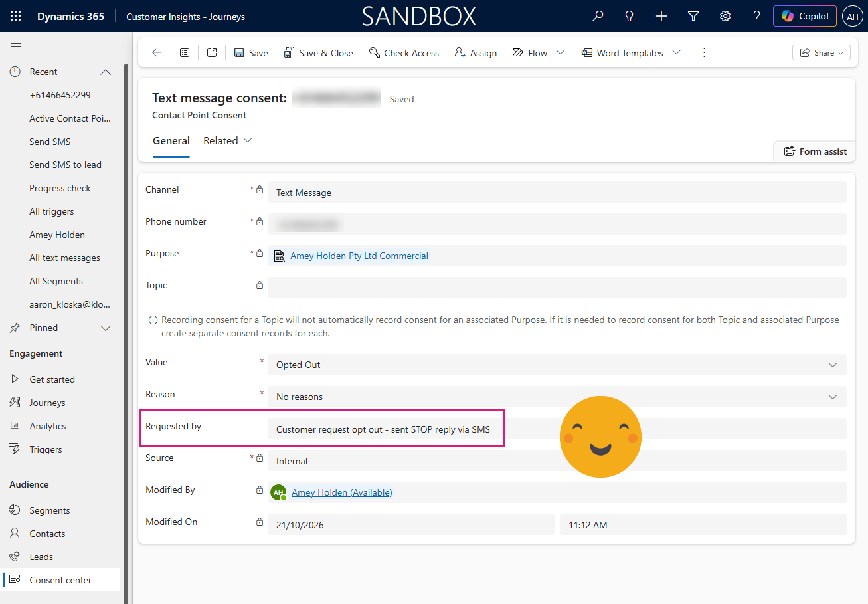The image size is (868, 604).
Task: Open the settings gear in the header
Action: [x=725, y=16]
